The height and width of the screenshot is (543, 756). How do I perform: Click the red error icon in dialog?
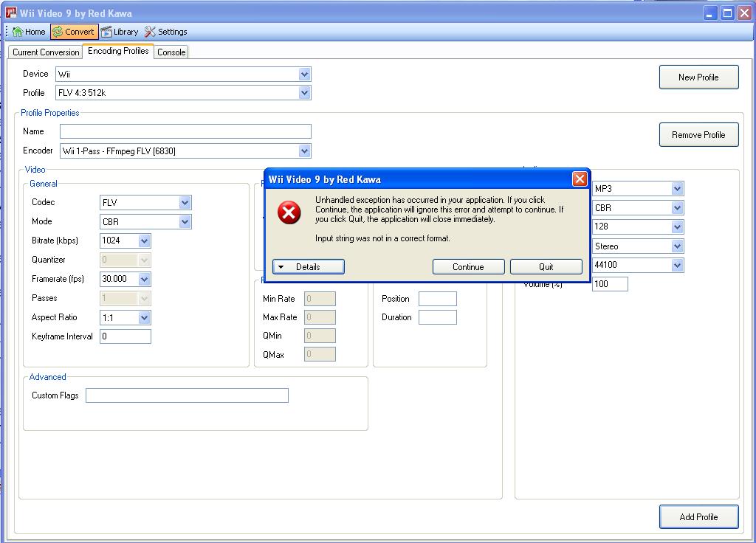click(289, 212)
